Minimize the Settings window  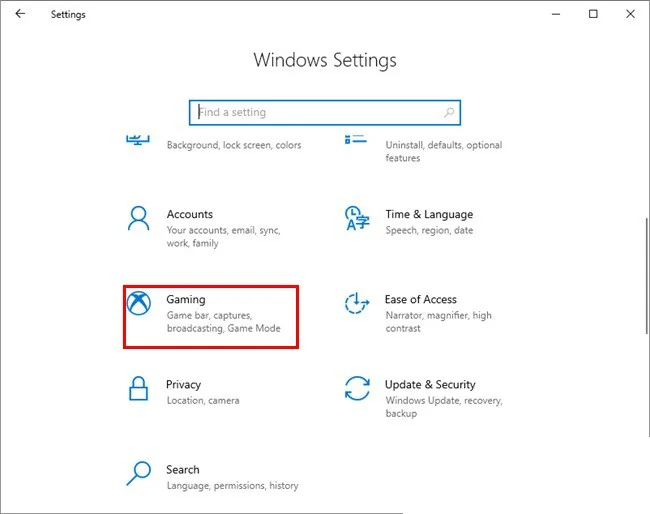pyautogui.click(x=556, y=14)
